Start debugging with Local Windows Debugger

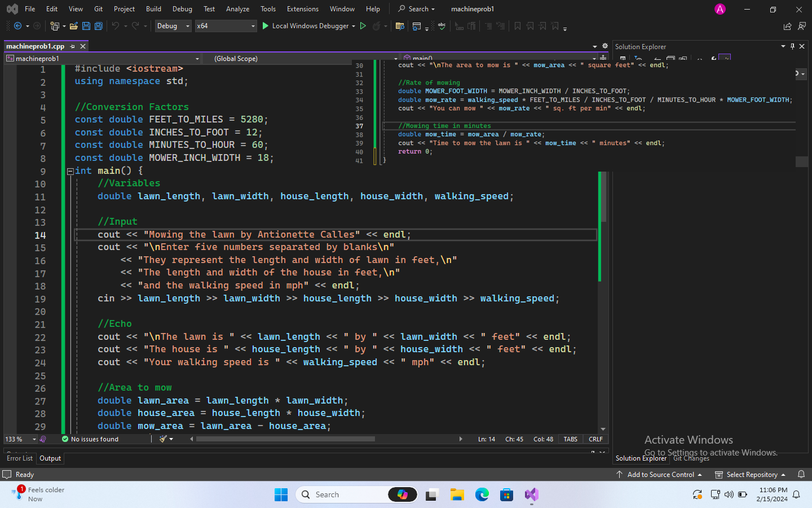click(308, 26)
